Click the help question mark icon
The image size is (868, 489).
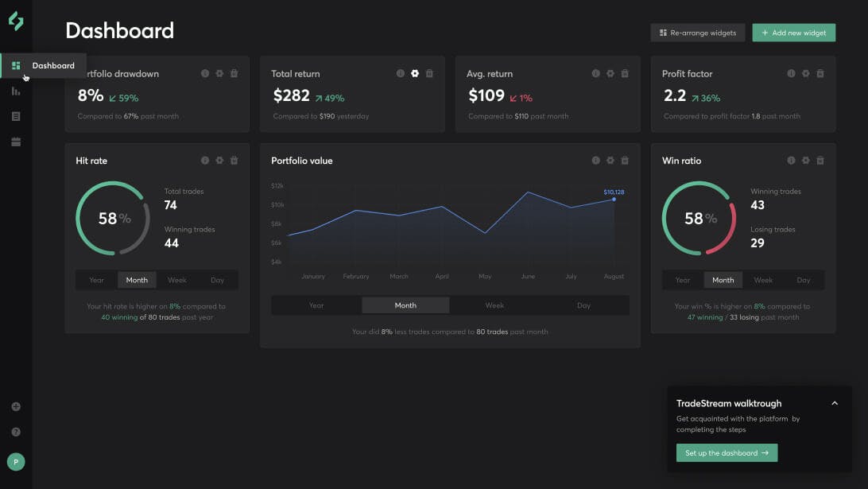pos(16,432)
